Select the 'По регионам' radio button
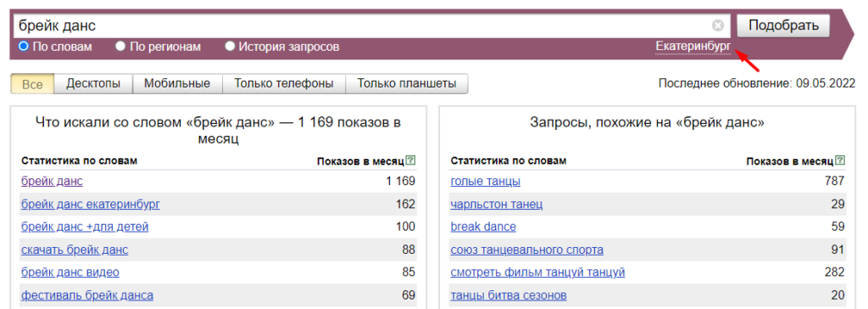 pos(120,46)
